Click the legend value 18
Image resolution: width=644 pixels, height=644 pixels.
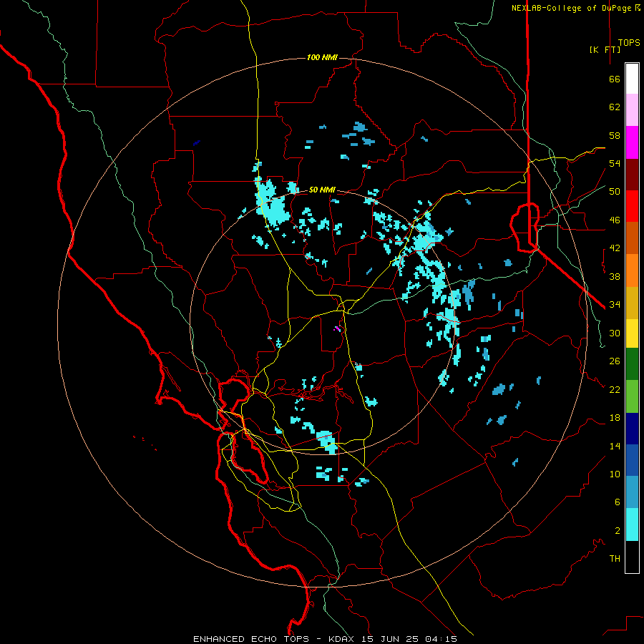point(615,418)
